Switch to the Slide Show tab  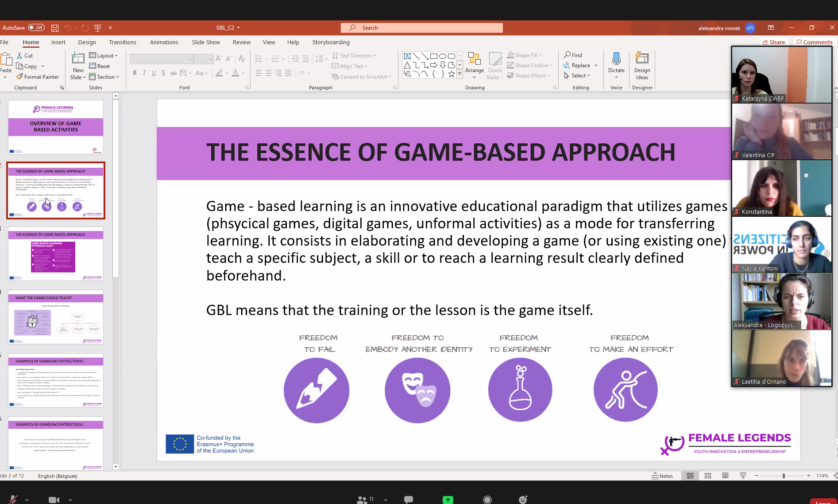206,42
